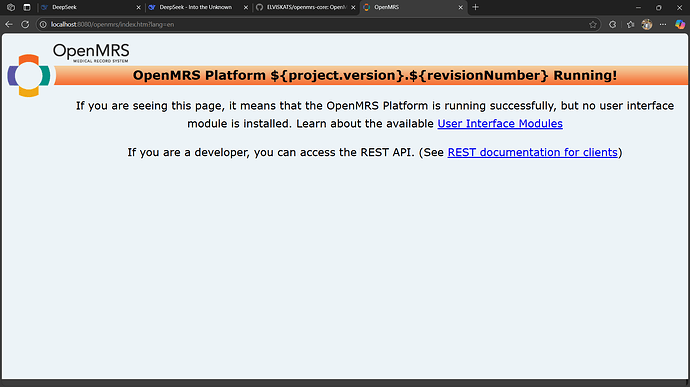Click the OpenMRS Platform Running banner heading
Viewport: 690px width, 387px height.
375,75
